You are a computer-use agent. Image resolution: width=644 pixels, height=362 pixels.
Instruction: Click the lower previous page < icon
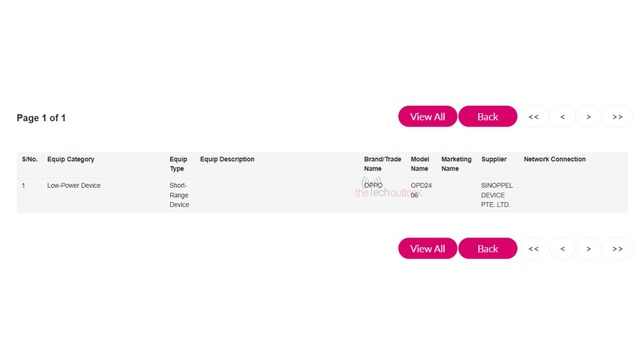point(562,248)
